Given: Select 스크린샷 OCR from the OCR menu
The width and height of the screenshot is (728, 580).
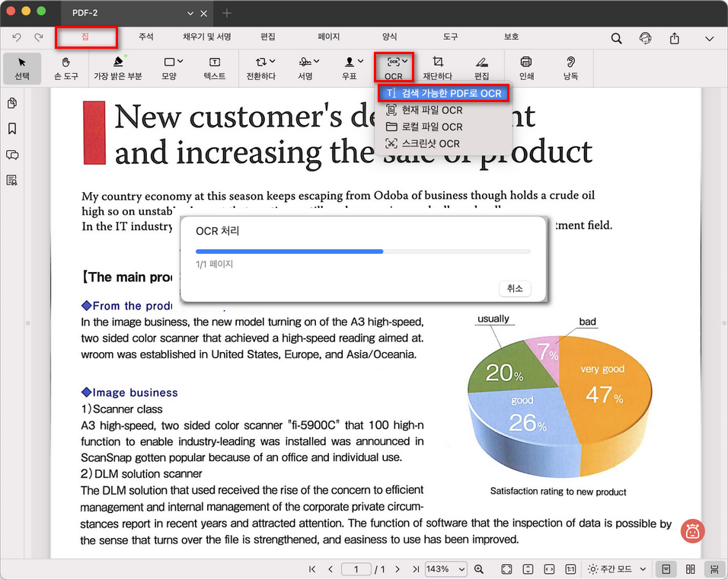Looking at the screenshot, I should [430, 143].
